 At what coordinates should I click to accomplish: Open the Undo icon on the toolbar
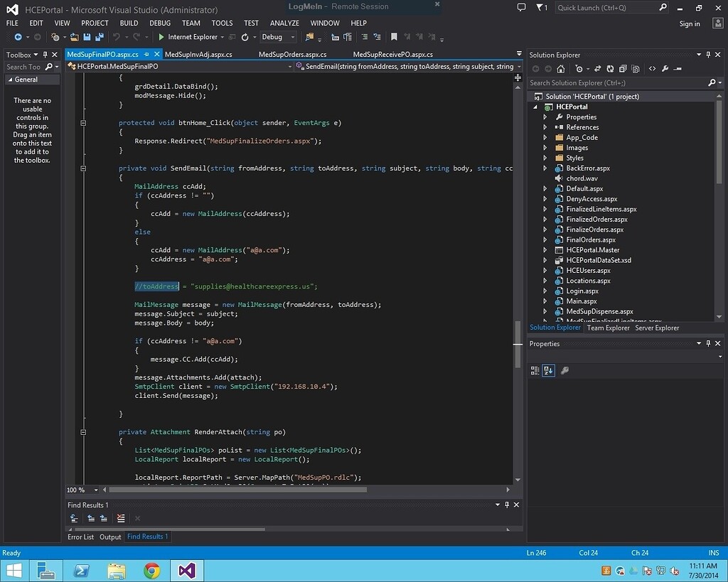point(115,37)
